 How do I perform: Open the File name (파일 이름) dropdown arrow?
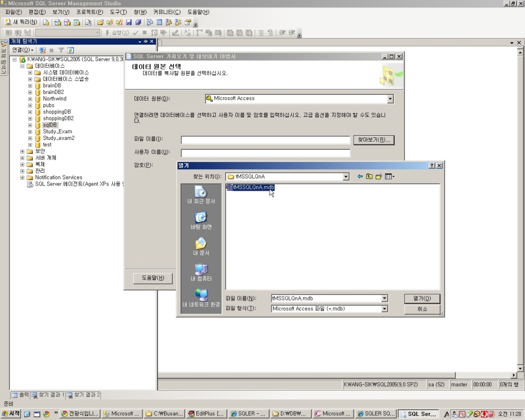pos(385,298)
